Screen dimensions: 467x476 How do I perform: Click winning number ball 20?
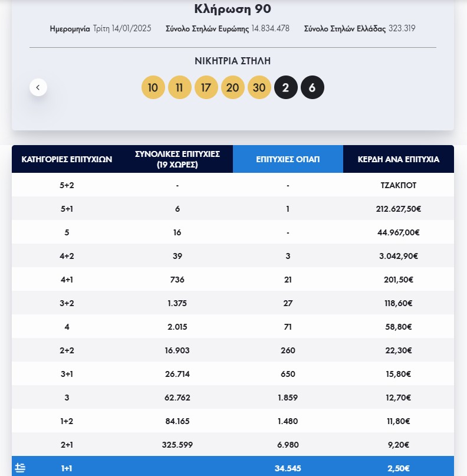pyautogui.click(x=233, y=88)
